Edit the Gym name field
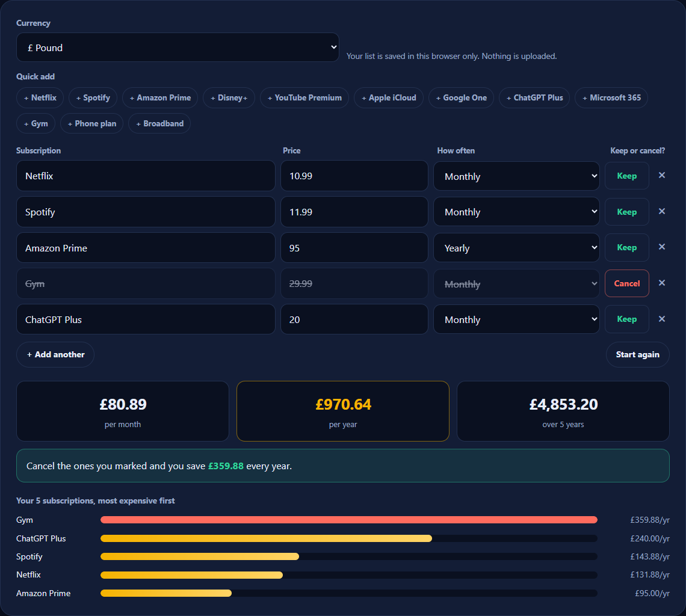The width and height of the screenshot is (686, 616). (x=146, y=283)
